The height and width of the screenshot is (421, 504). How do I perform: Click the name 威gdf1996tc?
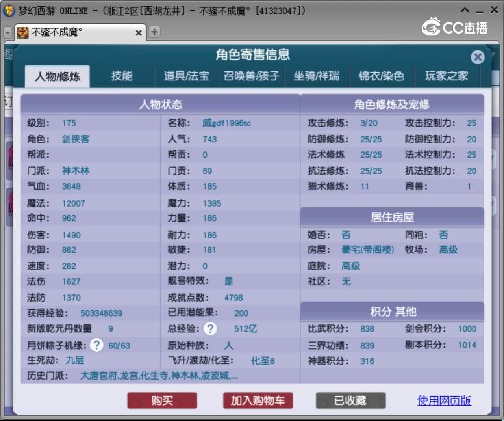click(x=226, y=123)
